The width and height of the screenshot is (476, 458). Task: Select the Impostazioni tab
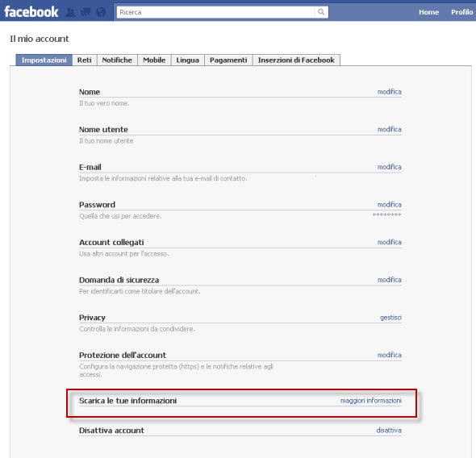pos(44,60)
